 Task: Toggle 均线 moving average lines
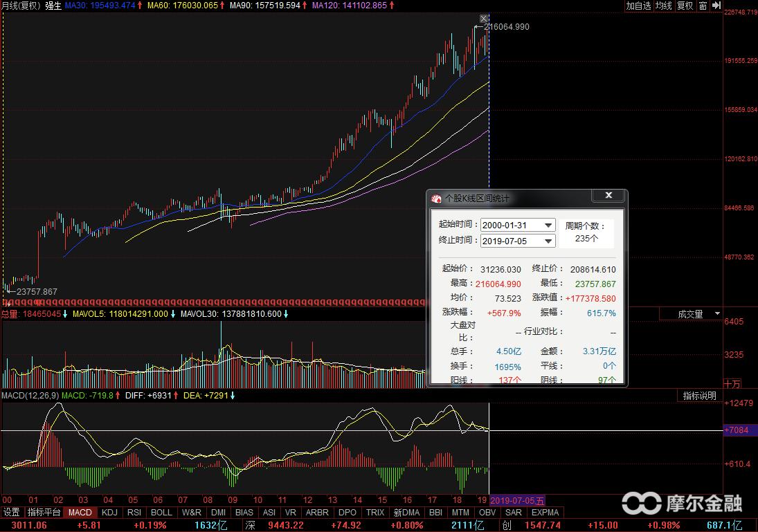(664, 6)
